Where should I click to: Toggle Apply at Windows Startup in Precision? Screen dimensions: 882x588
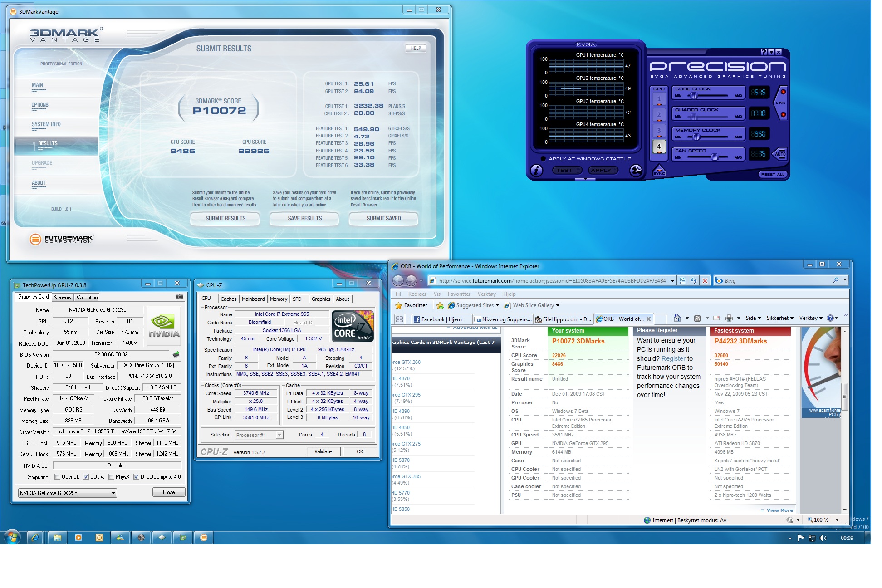[543, 158]
